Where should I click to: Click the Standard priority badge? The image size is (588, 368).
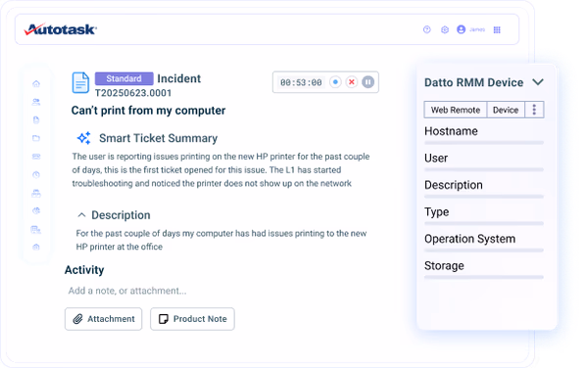[124, 78]
